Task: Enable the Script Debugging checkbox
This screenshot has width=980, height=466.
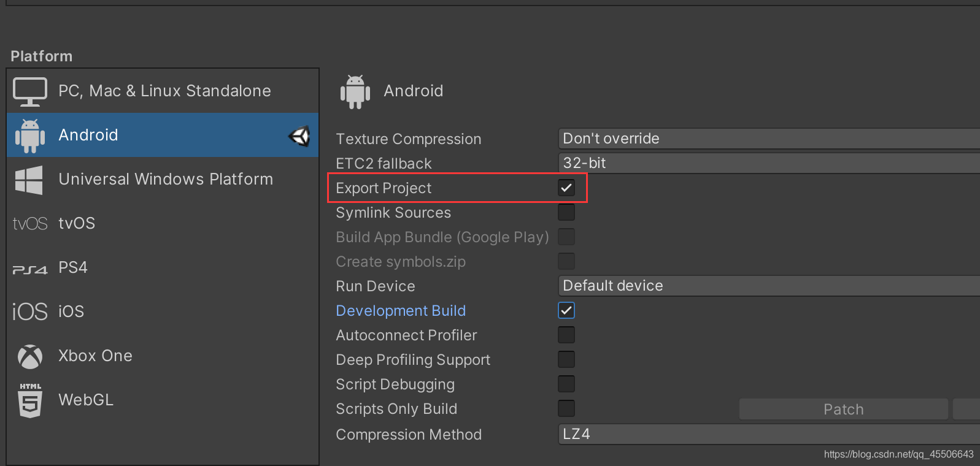Action: tap(566, 384)
